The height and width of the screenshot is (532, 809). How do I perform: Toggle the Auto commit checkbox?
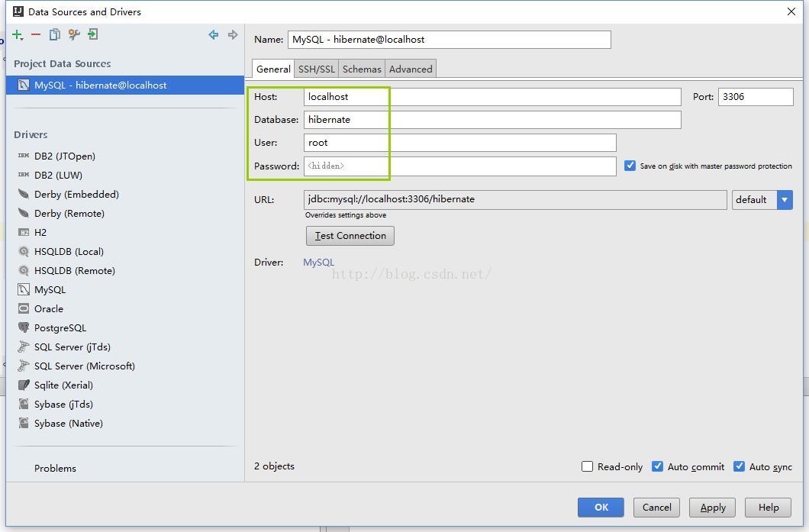[657, 466]
